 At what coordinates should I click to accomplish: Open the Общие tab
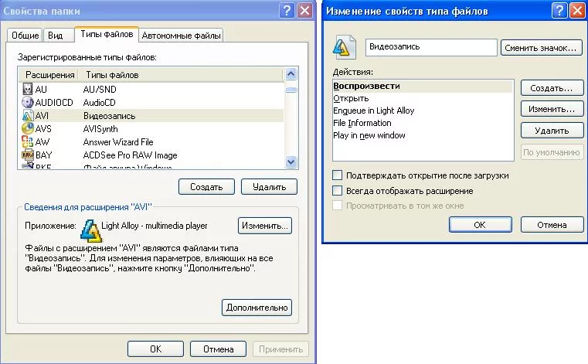[x=25, y=36]
